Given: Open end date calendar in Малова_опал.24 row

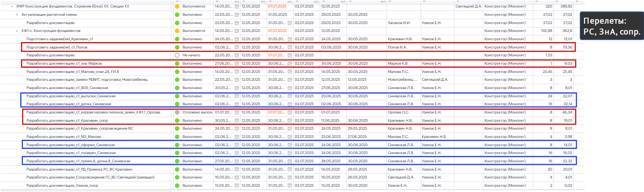Looking at the screenshot, I should click(290, 72).
